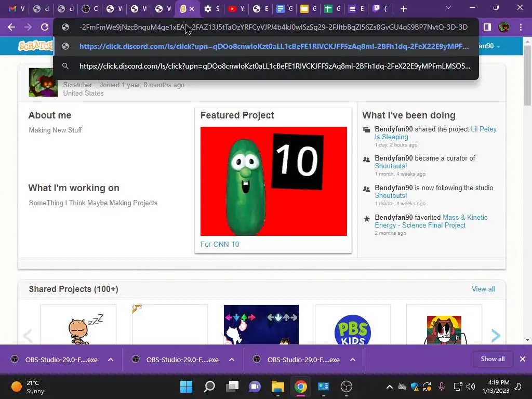Expand first OBS-Studio download options chevron
The width and height of the screenshot is (532, 399).
(111, 360)
